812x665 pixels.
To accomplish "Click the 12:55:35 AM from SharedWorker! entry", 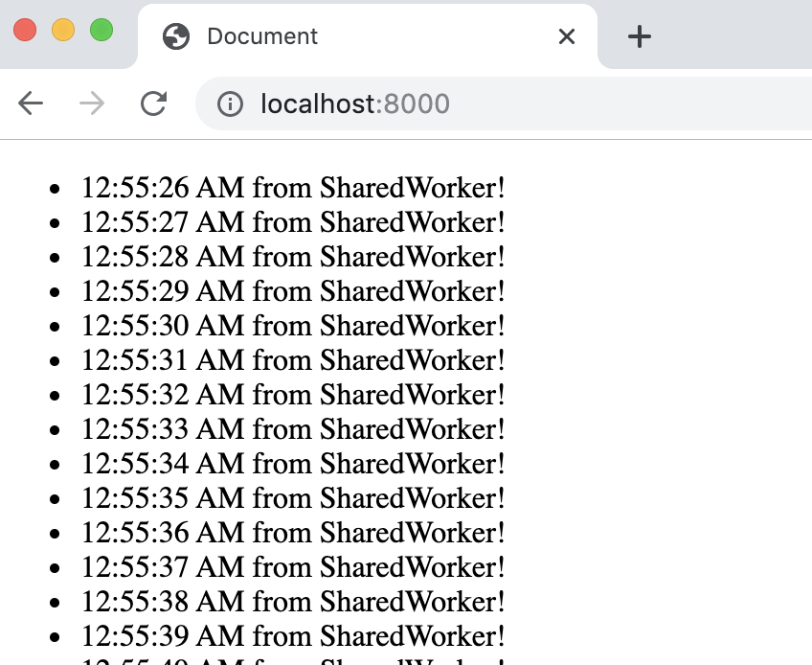I will tap(293, 498).
